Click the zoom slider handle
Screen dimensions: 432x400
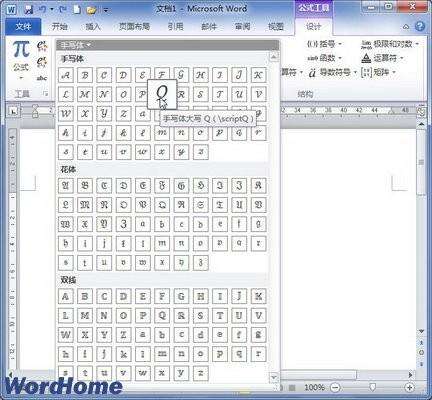(x=372, y=387)
